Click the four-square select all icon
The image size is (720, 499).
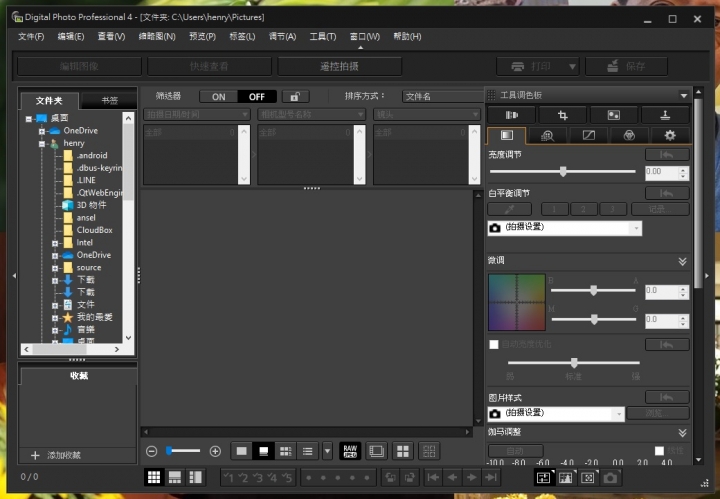coord(403,451)
